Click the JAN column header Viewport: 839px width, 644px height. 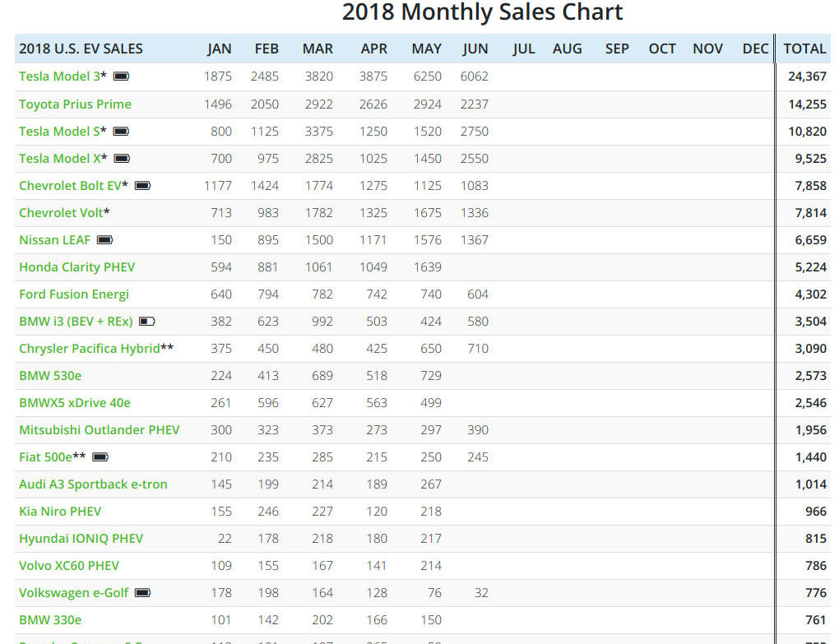pos(220,49)
